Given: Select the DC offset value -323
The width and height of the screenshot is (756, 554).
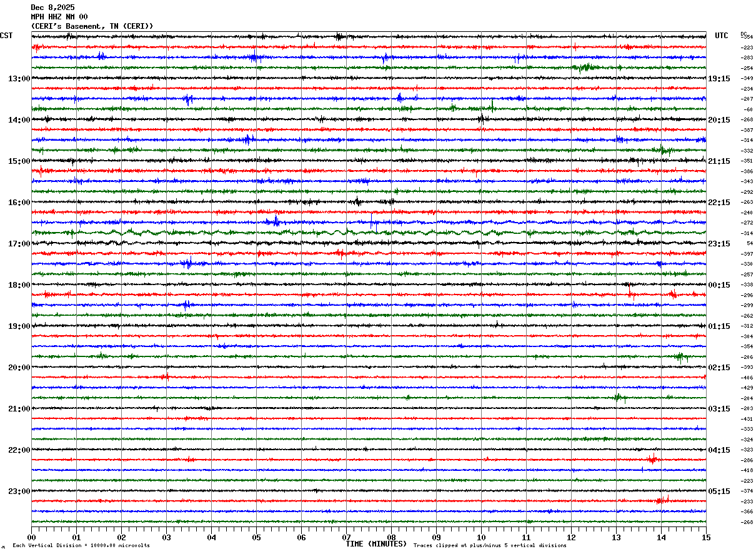Looking at the screenshot, I should (747, 450).
